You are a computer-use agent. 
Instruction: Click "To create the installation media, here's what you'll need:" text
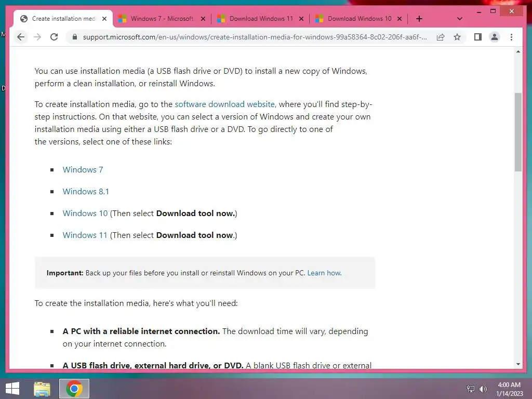(x=136, y=303)
